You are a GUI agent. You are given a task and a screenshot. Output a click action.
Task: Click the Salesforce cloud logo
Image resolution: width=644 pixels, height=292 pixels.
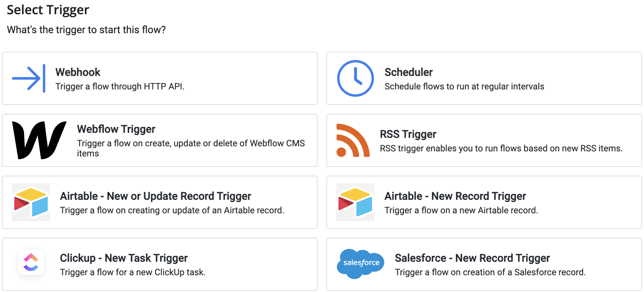[361, 264]
